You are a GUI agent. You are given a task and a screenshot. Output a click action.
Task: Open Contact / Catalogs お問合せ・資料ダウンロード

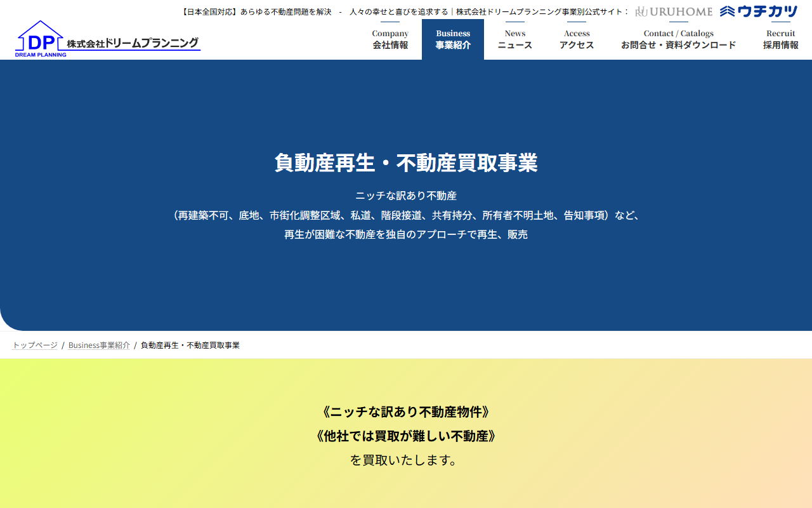pos(679,39)
